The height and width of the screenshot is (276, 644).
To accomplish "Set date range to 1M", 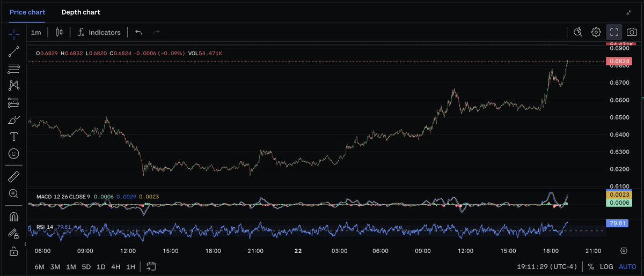I will [x=71, y=267].
